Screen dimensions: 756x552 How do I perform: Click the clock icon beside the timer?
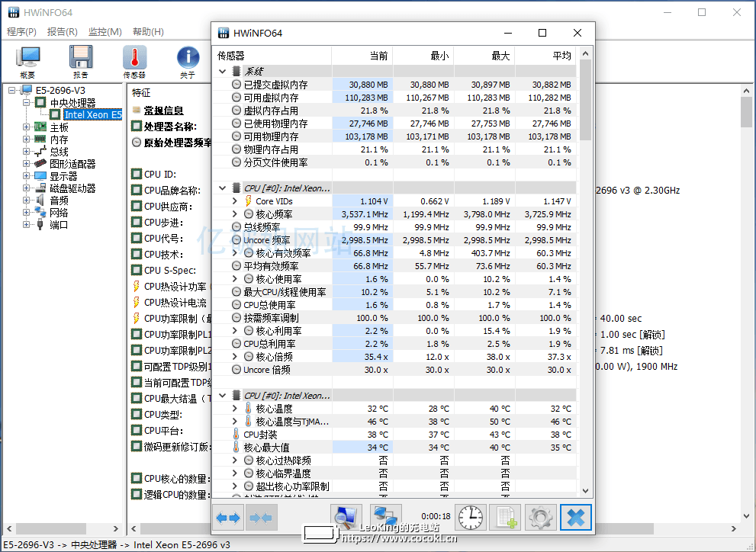pyautogui.click(x=471, y=518)
